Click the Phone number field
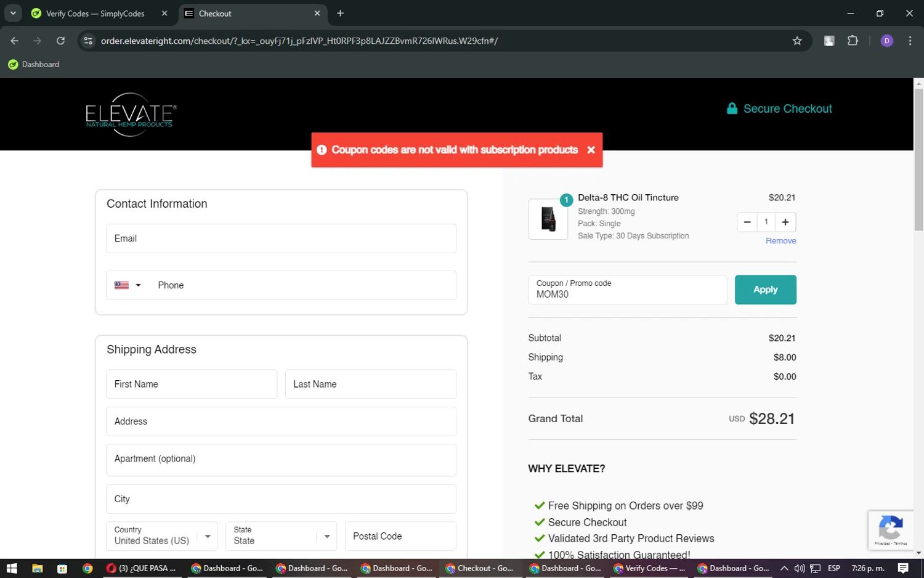Screen dimensions: 924x578 (x=303, y=285)
